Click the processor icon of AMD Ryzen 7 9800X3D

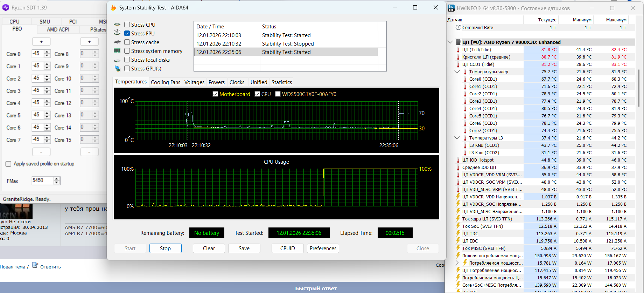tap(458, 42)
